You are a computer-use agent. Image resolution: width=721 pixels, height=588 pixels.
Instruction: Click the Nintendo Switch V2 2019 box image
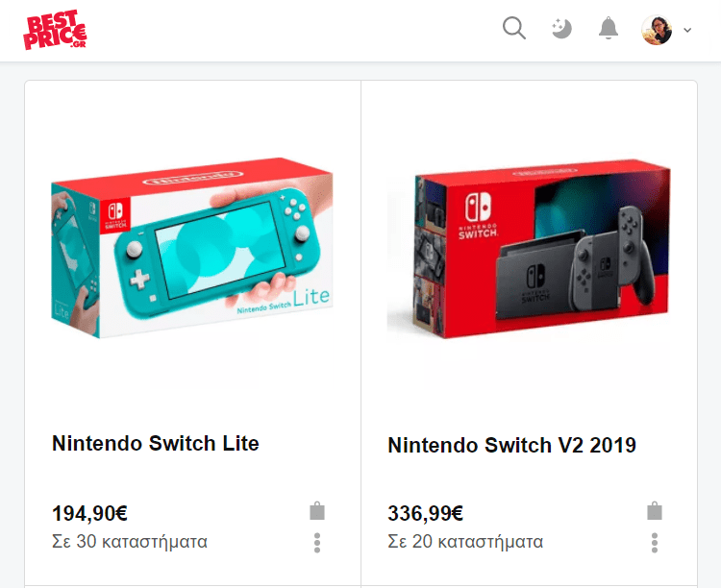529,250
